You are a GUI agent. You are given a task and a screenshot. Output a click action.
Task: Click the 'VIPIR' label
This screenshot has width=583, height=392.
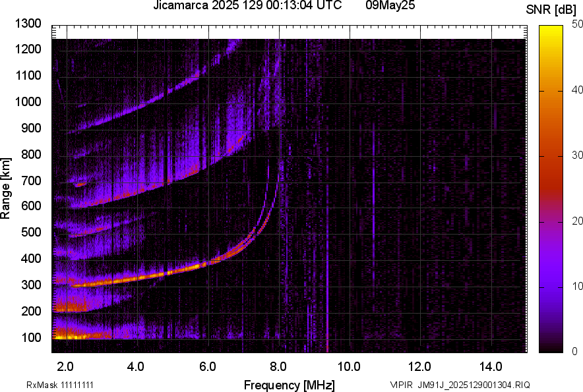click(401, 385)
